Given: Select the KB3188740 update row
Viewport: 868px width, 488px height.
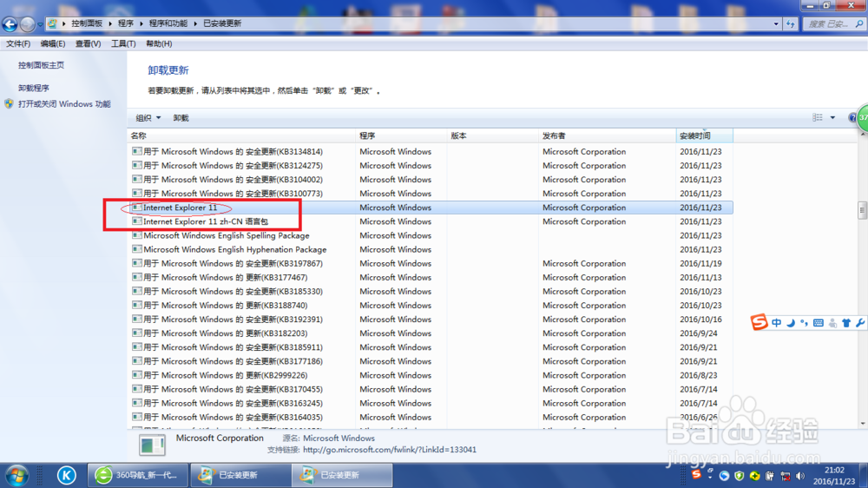Looking at the screenshot, I should [431, 306].
